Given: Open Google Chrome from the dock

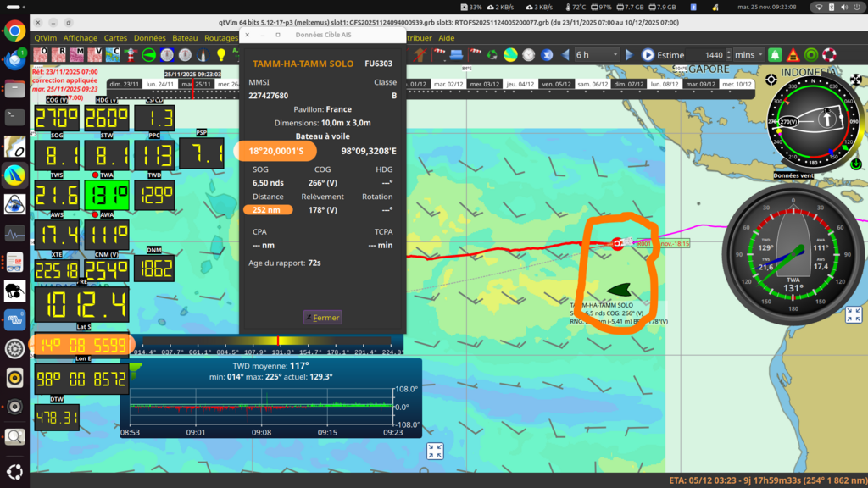Looking at the screenshot, I should pos(14,31).
